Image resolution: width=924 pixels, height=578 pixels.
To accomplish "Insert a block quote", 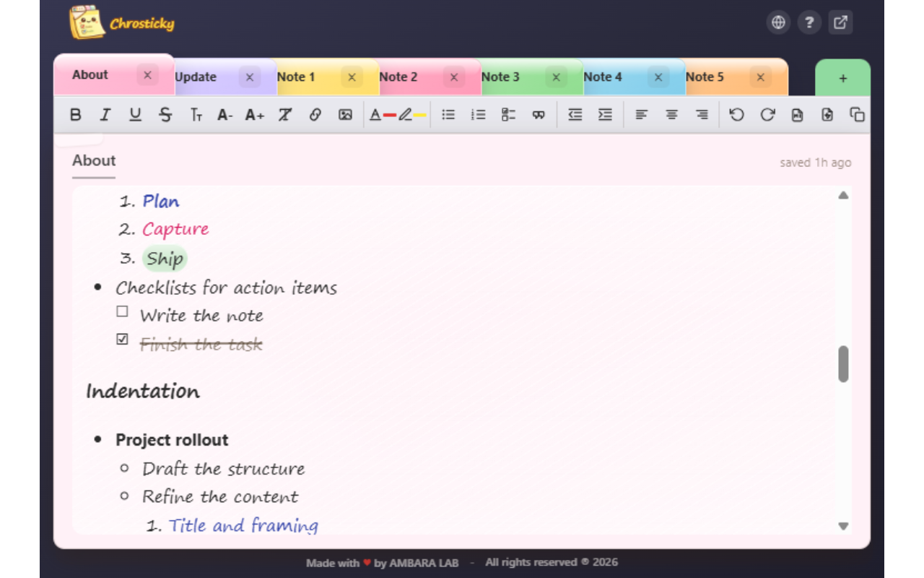I will (539, 115).
